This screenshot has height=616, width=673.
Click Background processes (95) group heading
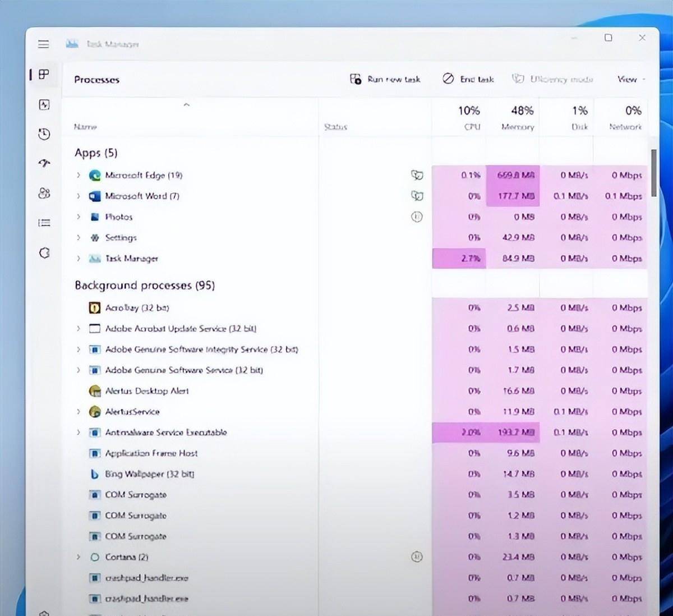point(145,285)
